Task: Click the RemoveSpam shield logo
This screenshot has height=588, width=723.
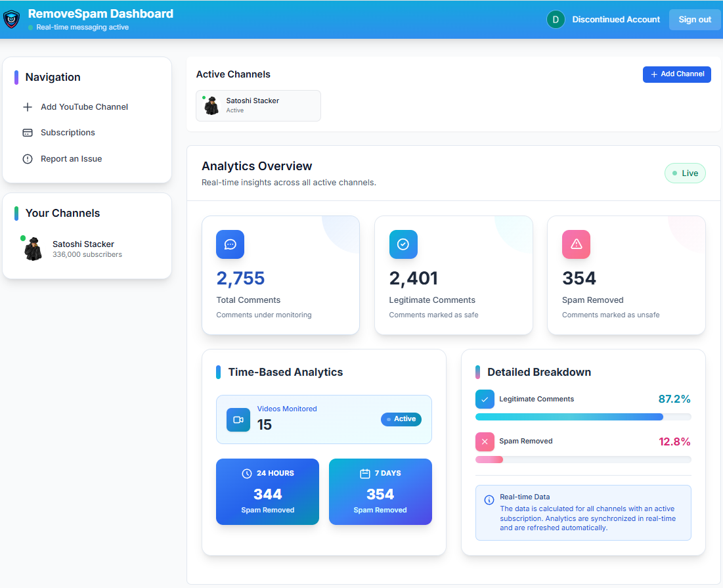Action: point(12,19)
